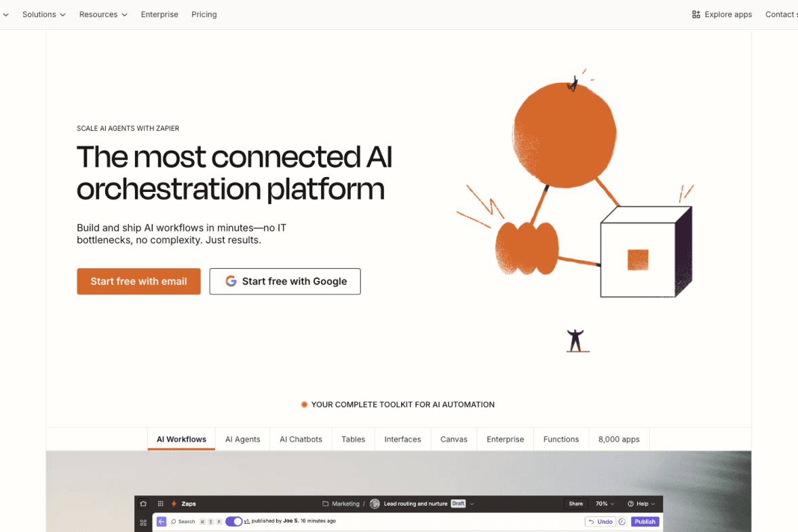Click the white cube in hero illustration
Screen dimensions: 798x532
pos(646,252)
